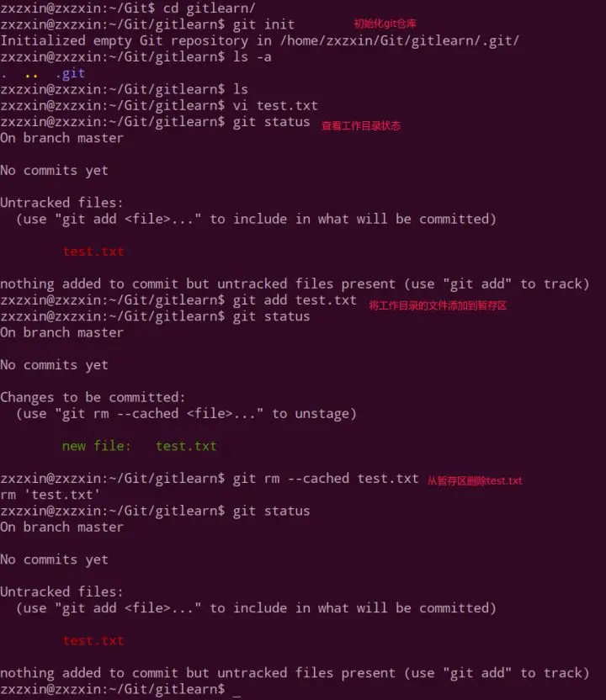Click the green test.txt staged filename

pyautogui.click(x=186, y=446)
